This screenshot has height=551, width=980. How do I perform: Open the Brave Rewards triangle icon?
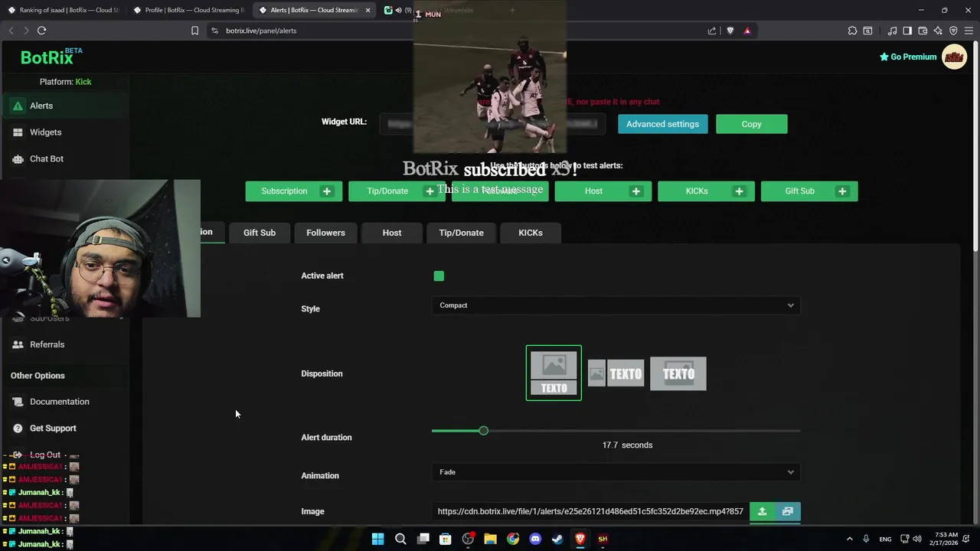pyautogui.click(x=747, y=31)
